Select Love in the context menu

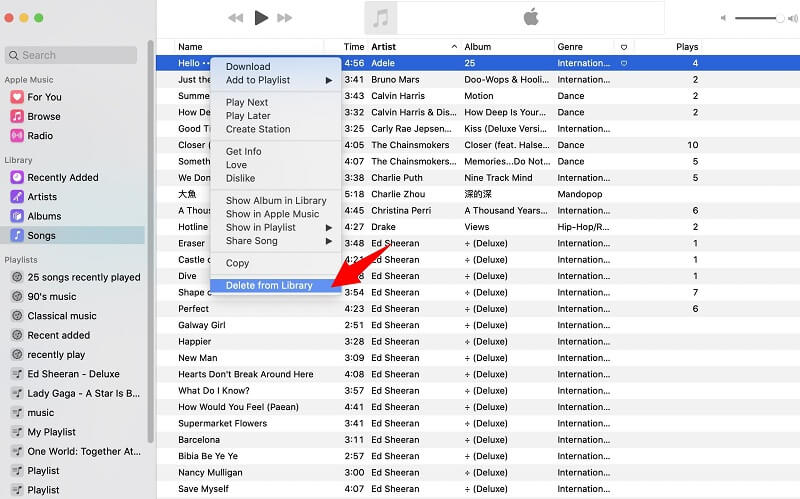point(236,165)
